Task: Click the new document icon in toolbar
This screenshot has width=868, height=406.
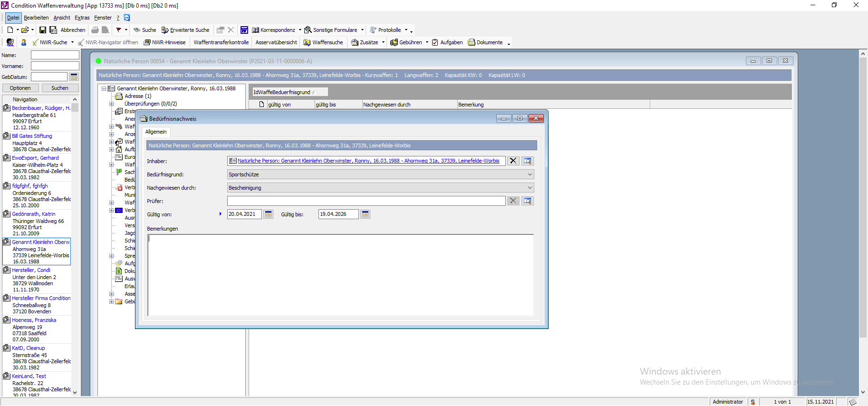Action: [x=10, y=30]
